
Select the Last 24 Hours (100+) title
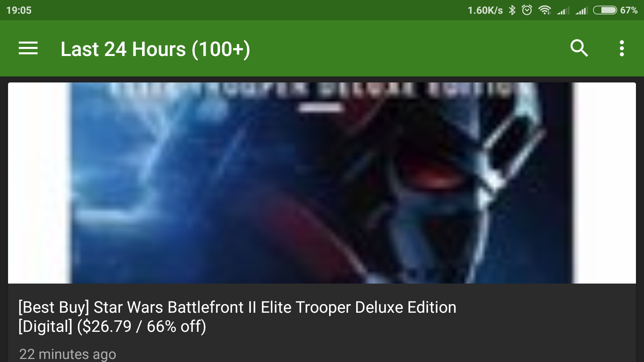point(155,49)
